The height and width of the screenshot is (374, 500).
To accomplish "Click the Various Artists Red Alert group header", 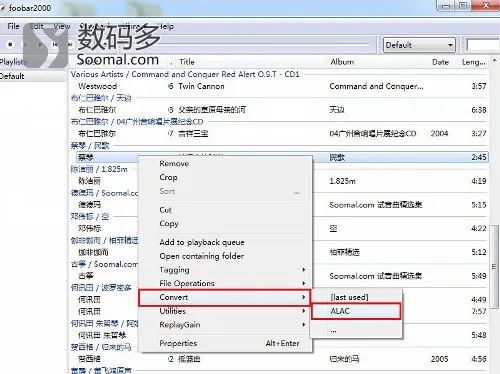I will (185, 74).
